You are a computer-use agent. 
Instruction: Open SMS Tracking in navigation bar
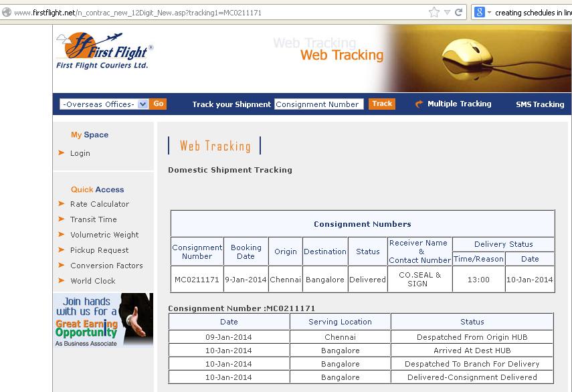click(539, 104)
